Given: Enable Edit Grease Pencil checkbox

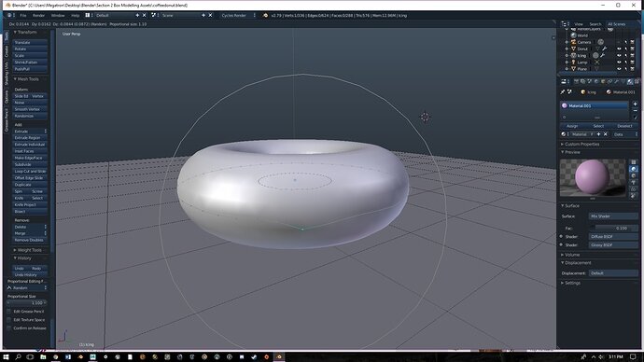Looking at the screenshot, I should click(x=9, y=312).
